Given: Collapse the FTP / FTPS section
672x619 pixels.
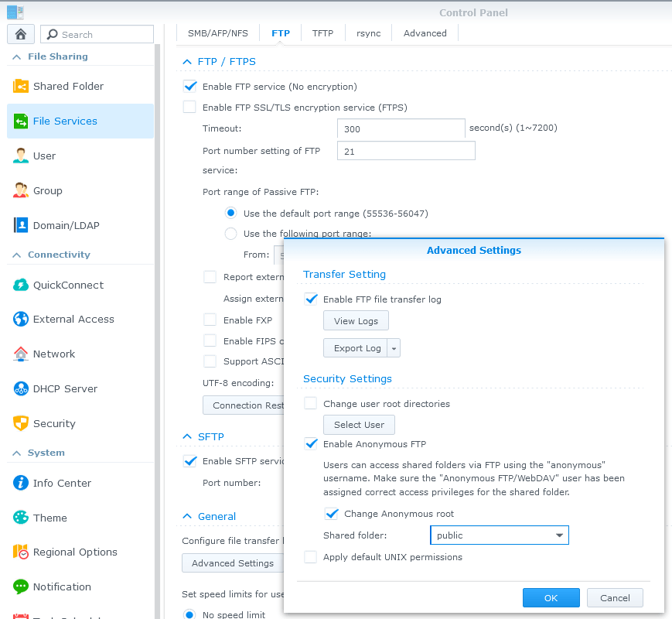Looking at the screenshot, I should coord(186,62).
